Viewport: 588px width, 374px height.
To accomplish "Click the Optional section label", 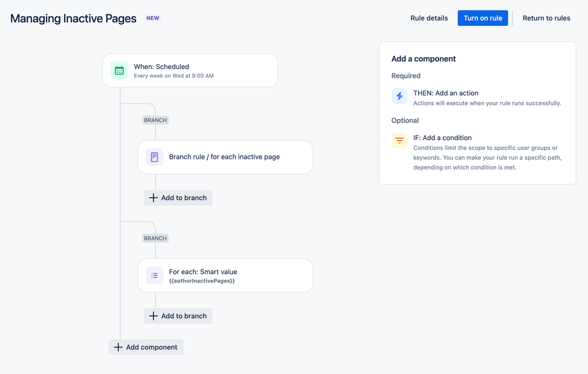I will (405, 121).
